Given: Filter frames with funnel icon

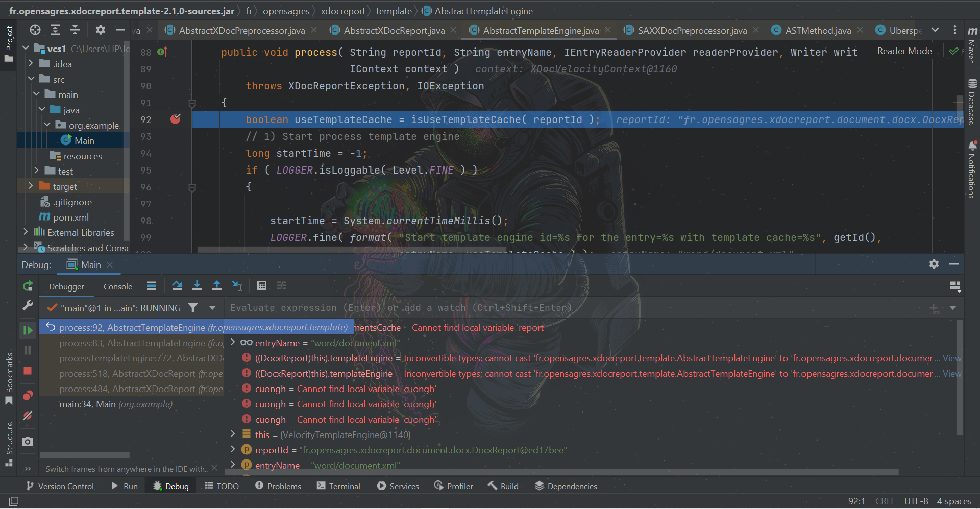Looking at the screenshot, I should tap(193, 308).
